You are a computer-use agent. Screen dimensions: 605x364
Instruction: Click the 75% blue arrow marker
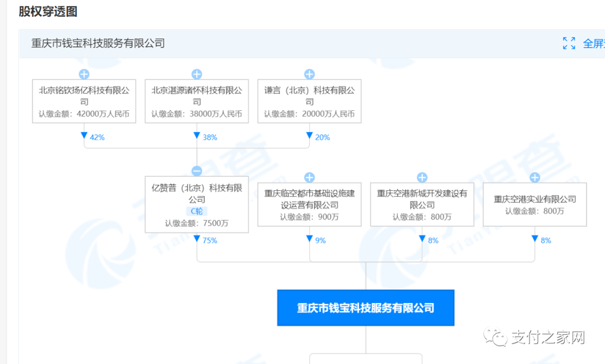(x=197, y=239)
